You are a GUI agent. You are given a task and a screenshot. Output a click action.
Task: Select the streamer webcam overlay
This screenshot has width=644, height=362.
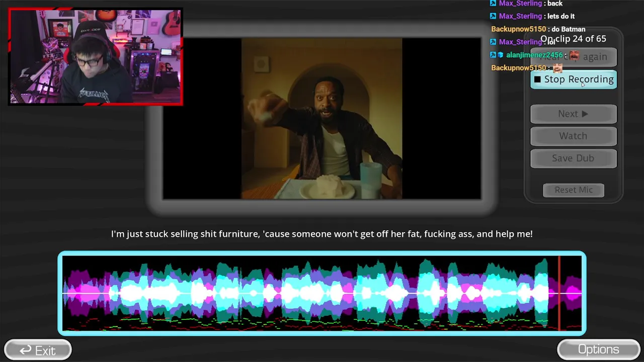(x=96, y=57)
